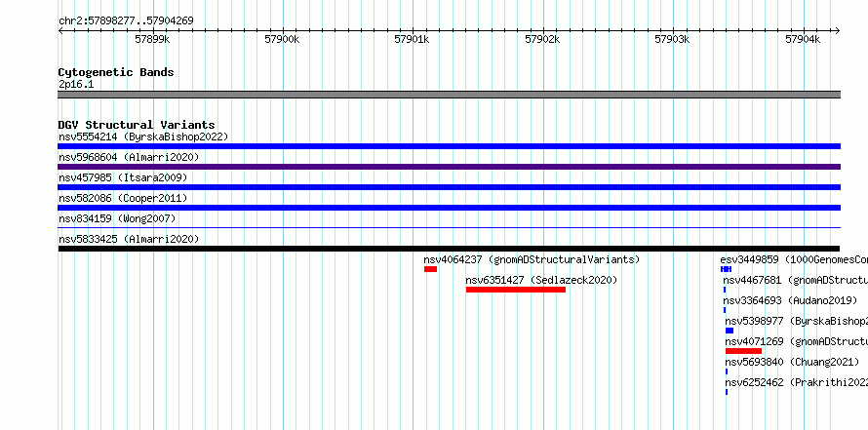This screenshot has width=868, height=430.
Task: Click the DGV Structural Variants track title
Action: coord(137,125)
